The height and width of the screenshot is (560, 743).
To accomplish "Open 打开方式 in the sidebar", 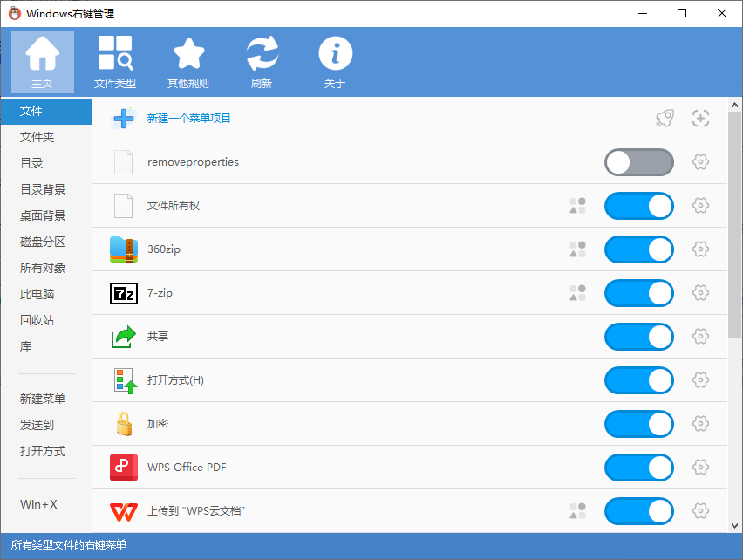I will coord(46,451).
